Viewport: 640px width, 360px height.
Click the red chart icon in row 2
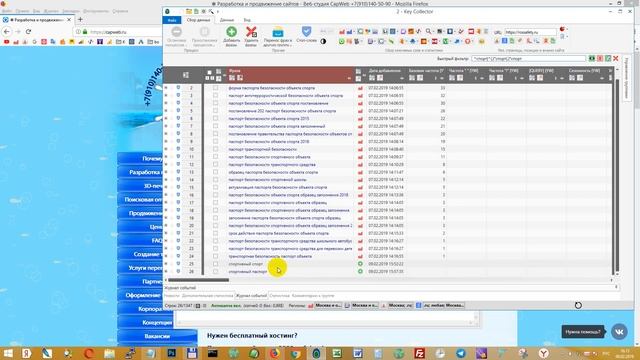click(x=360, y=88)
